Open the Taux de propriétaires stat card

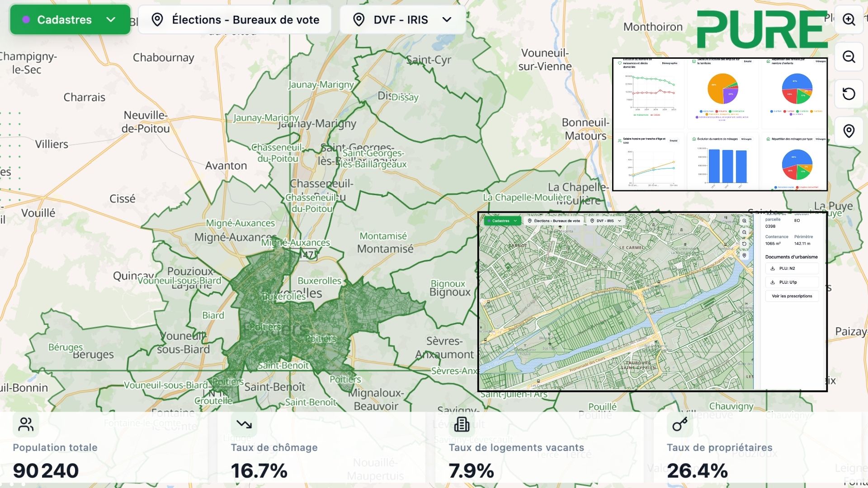[757, 447]
